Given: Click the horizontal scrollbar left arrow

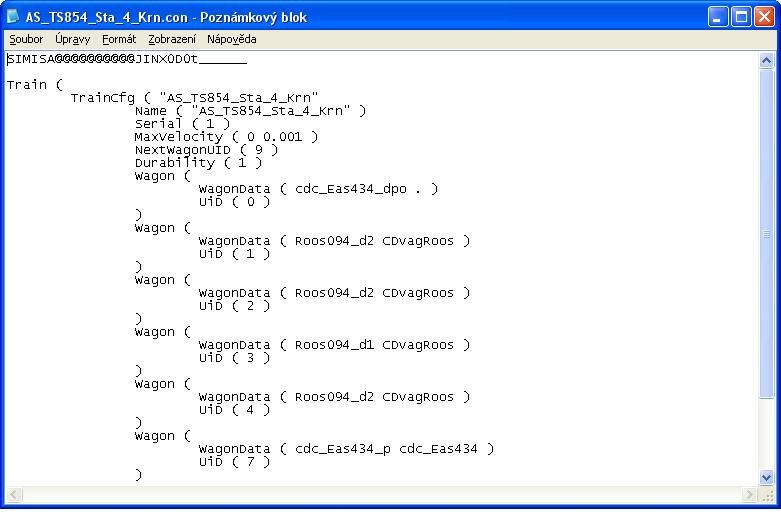Looking at the screenshot, I should (13, 495).
